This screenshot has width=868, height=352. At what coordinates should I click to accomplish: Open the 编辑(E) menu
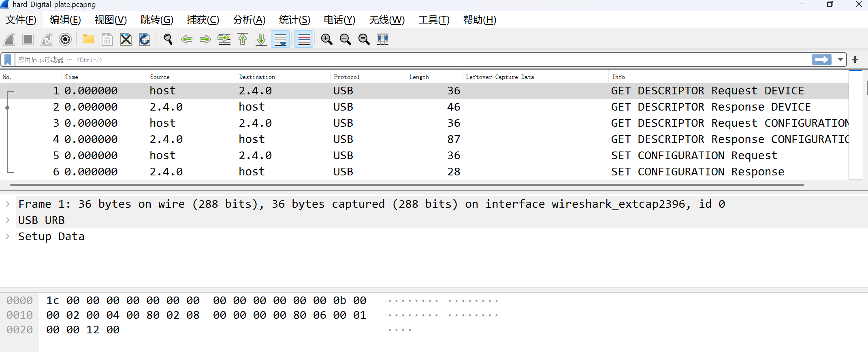(65, 20)
